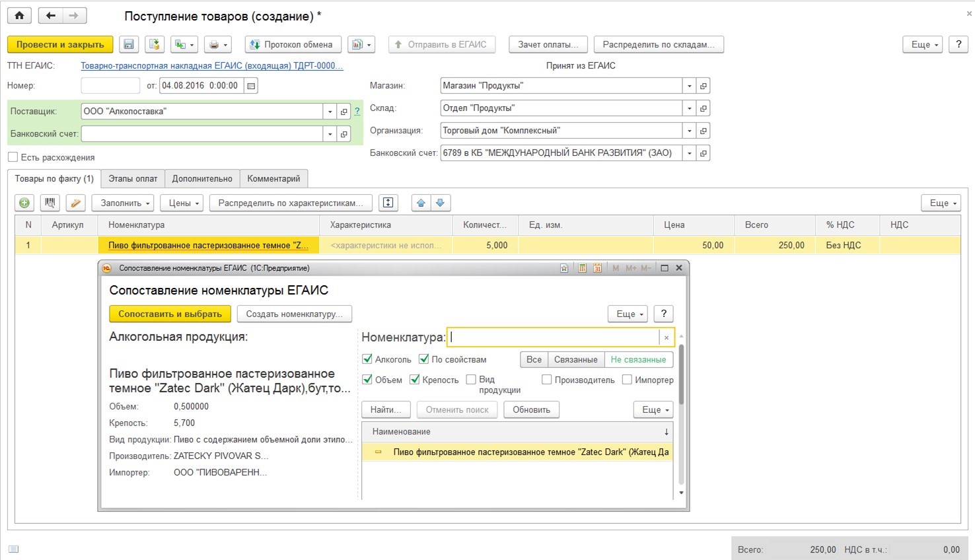The width and height of the screenshot is (975, 560).
Task: Open the calculator icon in the dialog title bar
Action: click(582, 268)
